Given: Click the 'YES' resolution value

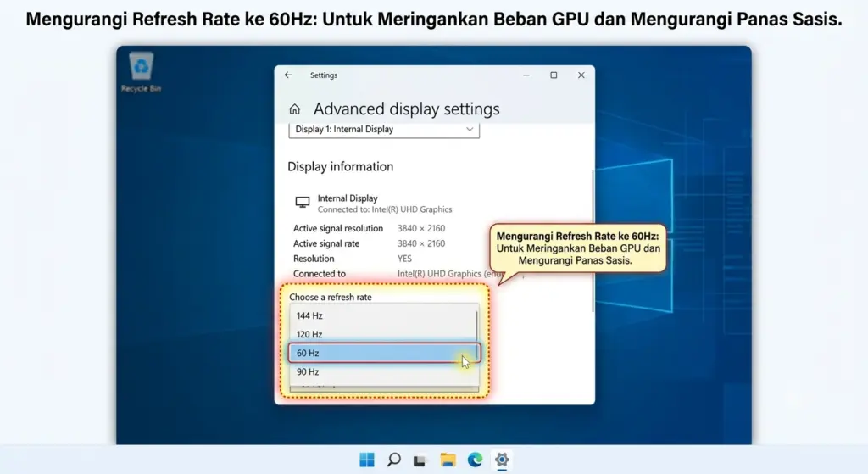Looking at the screenshot, I should [x=404, y=259].
